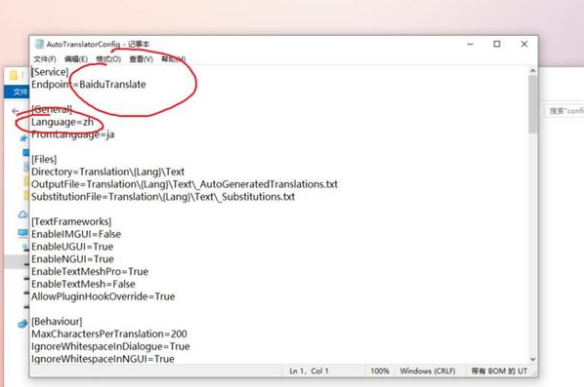This screenshot has width=584, height=387.
Task: Click the BOM UTF encoding status entry
Action: click(499, 371)
